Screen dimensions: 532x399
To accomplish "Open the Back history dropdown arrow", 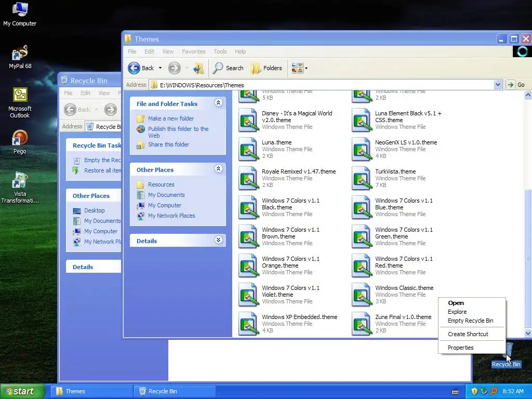I will point(160,68).
